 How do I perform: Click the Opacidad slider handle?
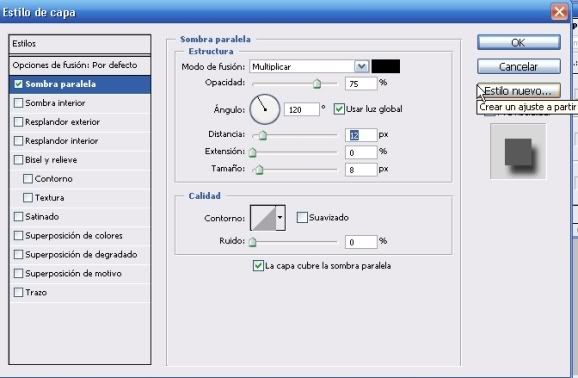pyautogui.click(x=317, y=84)
